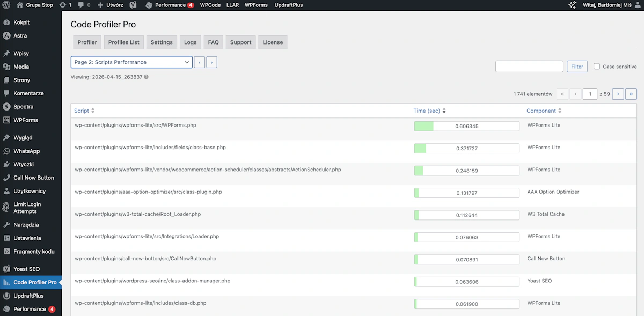Open the License tab
644x316 pixels.
[273, 42]
